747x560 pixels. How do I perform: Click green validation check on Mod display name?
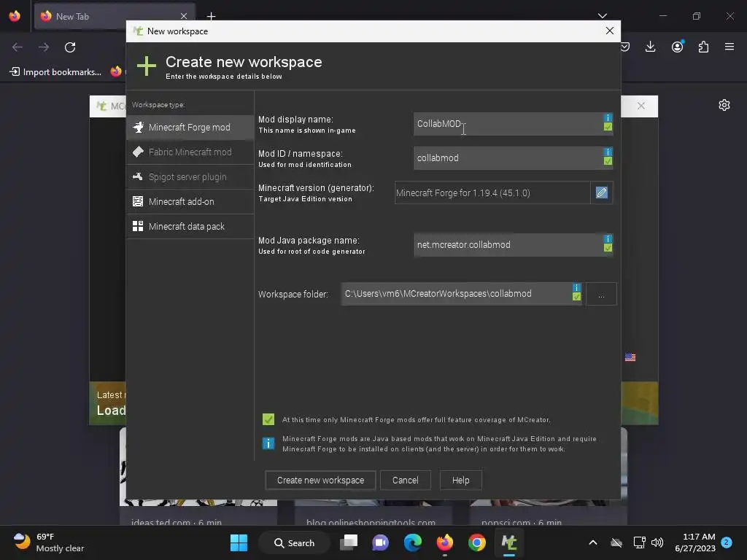(x=608, y=127)
